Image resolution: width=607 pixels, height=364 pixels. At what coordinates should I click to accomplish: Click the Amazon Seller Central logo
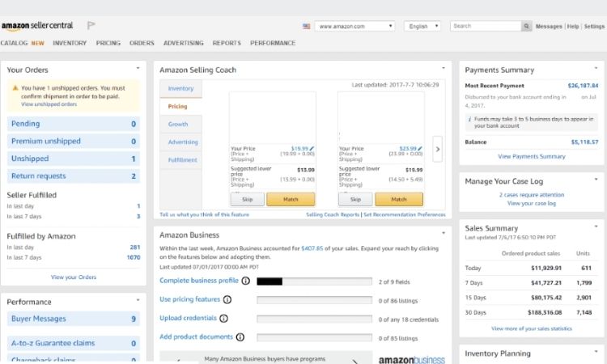36,26
